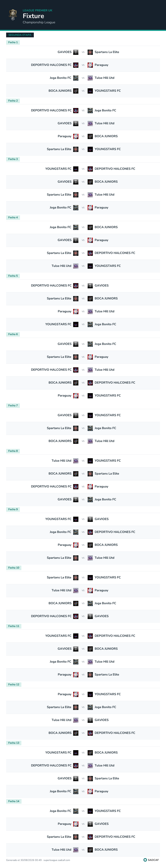166x868 pixels.
Task: Click YOUNGSTARS FC crest in Fecha 3's first match
Action: 76,169
